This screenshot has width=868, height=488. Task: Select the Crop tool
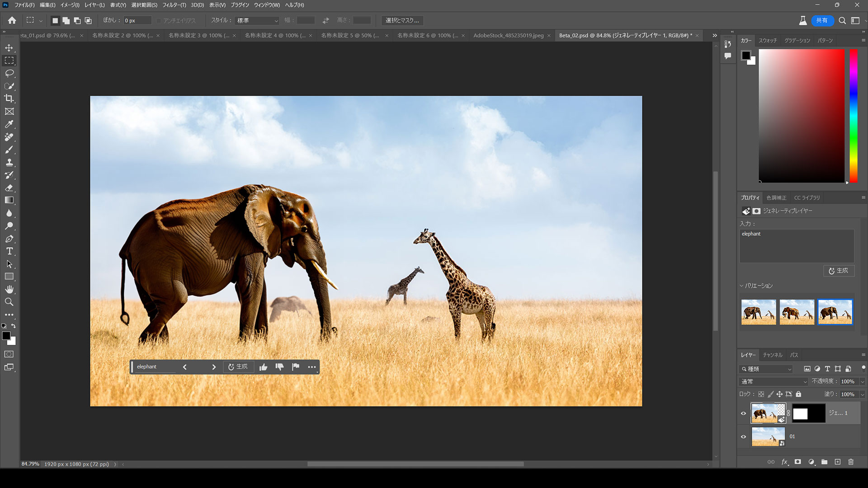click(x=9, y=99)
